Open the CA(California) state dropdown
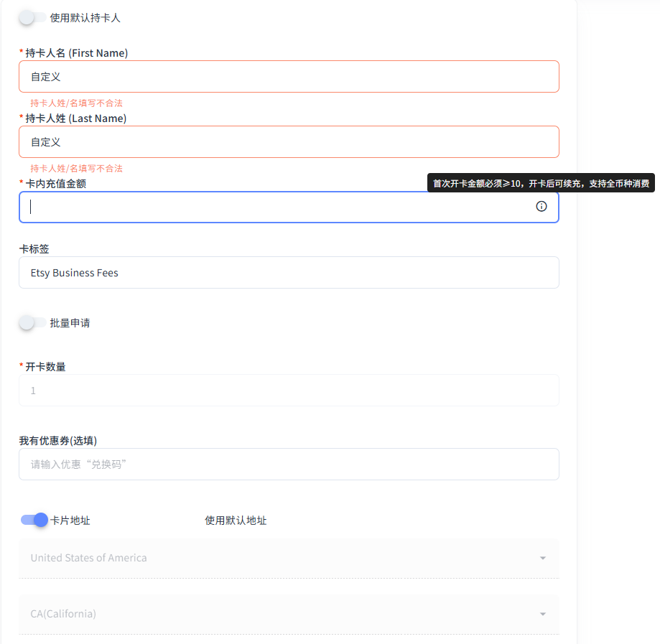 pyautogui.click(x=287, y=614)
